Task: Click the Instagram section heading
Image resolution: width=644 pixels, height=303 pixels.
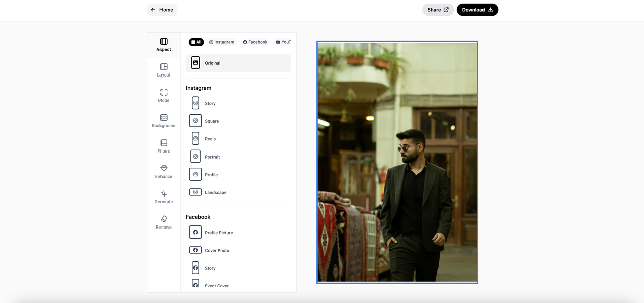Action: 199,88
